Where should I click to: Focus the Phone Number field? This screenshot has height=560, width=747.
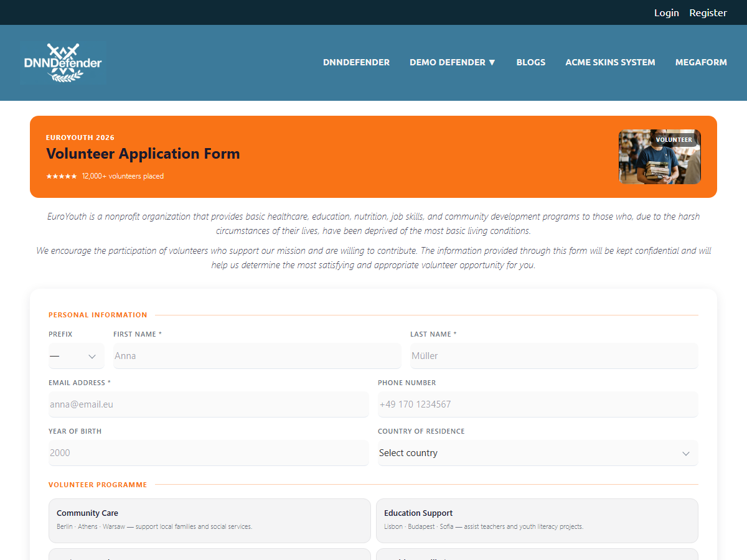tap(538, 404)
